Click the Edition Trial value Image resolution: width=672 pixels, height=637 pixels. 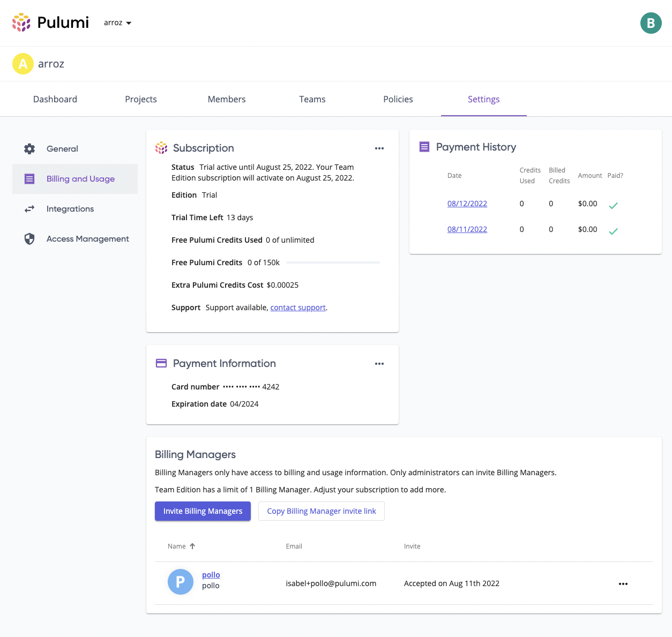pos(210,195)
